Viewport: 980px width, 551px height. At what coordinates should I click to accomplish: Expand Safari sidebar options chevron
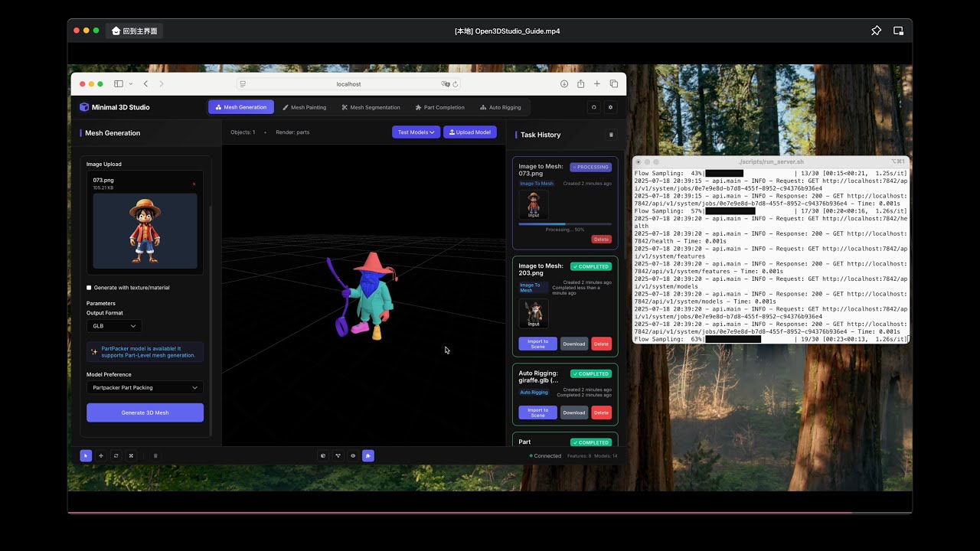coord(131,84)
